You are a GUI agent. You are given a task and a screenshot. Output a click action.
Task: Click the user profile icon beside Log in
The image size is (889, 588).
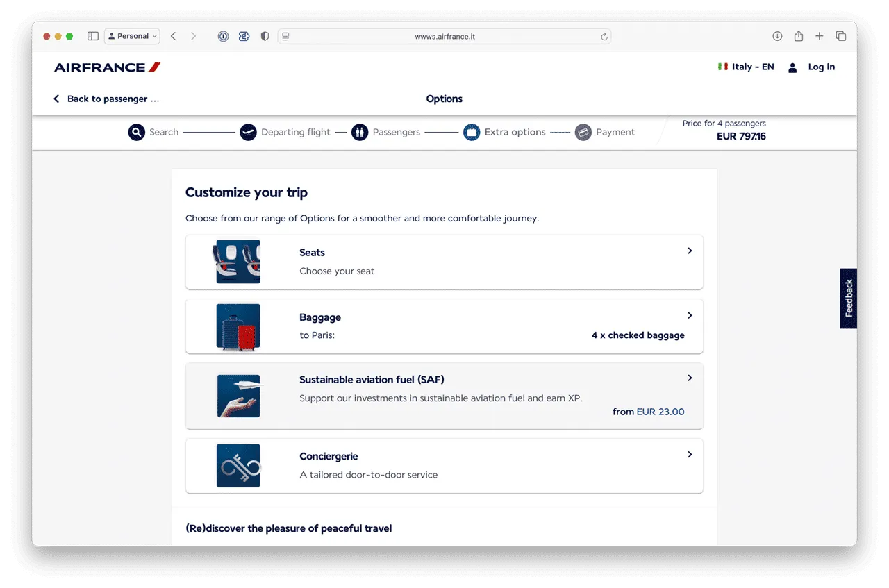pos(792,67)
